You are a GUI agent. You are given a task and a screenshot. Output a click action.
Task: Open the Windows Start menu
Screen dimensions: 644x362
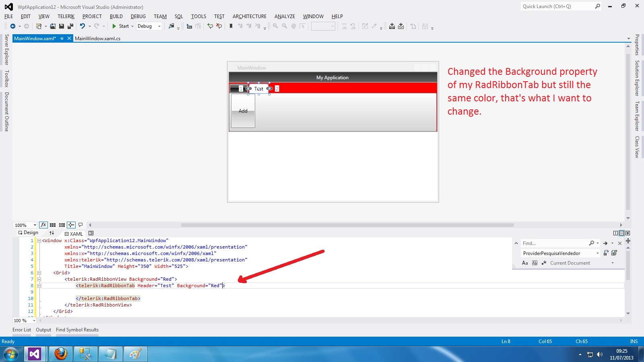point(11,354)
